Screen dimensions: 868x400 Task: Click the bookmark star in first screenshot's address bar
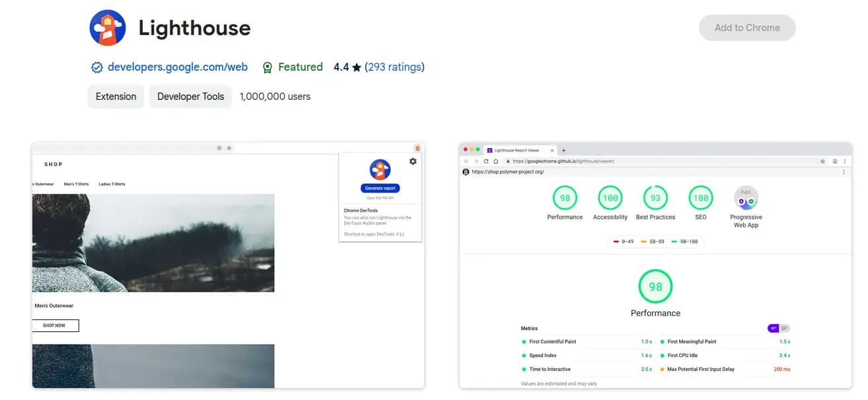229,148
